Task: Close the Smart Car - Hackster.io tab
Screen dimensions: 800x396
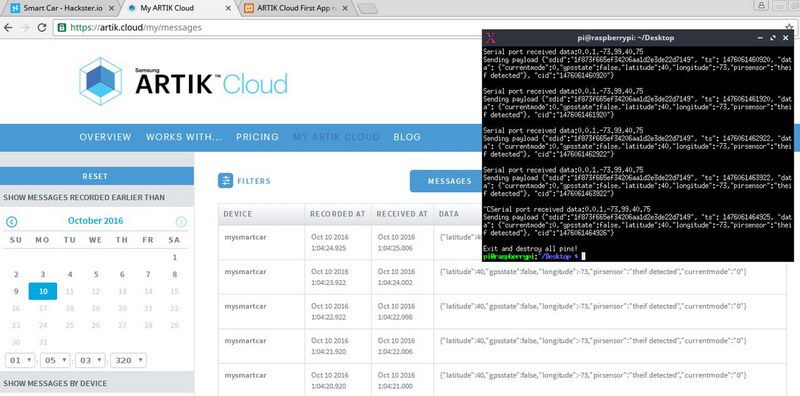Action: 112,9
